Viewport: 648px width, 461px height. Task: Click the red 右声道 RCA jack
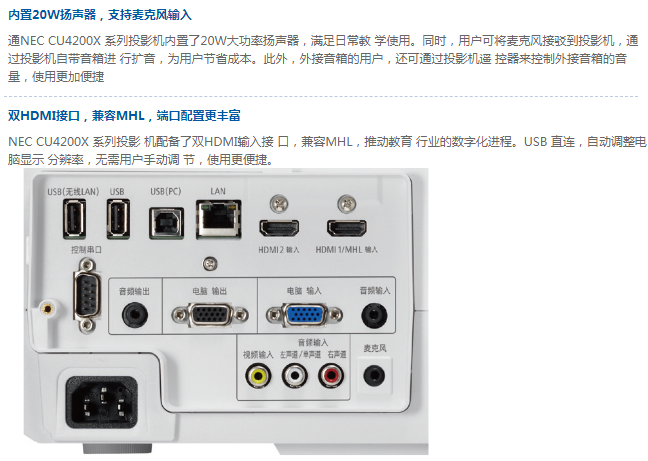[331, 376]
